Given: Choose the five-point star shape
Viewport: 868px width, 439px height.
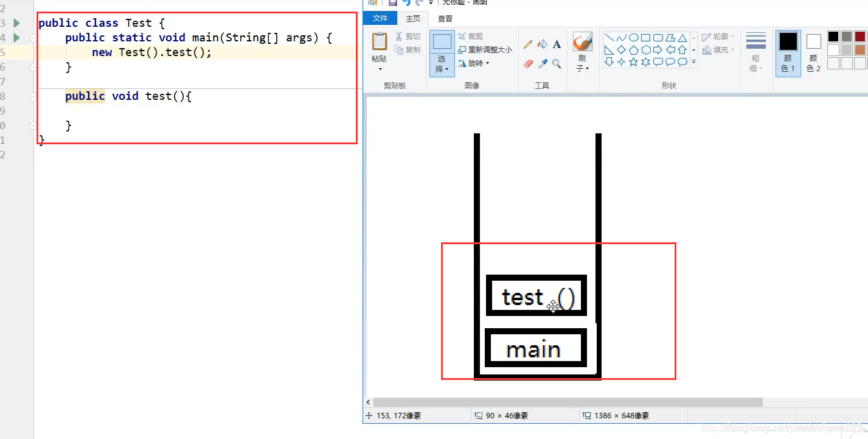Looking at the screenshot, I should 633,62.
